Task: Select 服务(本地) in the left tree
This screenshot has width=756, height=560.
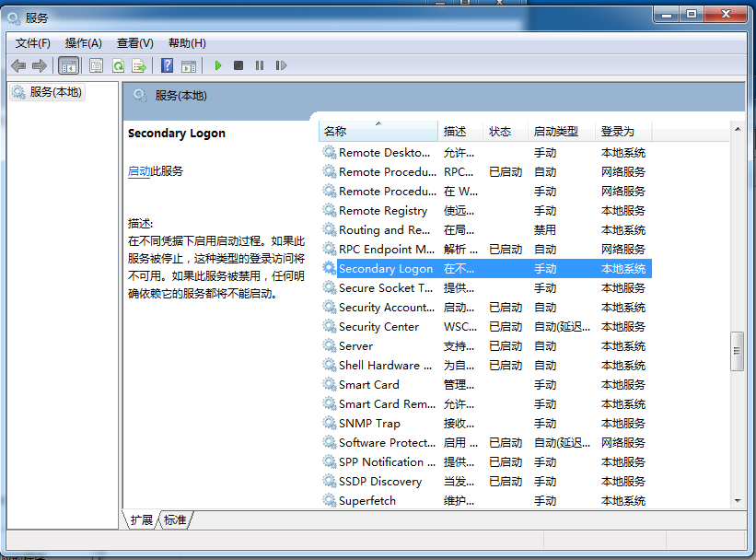Action: 55,92
